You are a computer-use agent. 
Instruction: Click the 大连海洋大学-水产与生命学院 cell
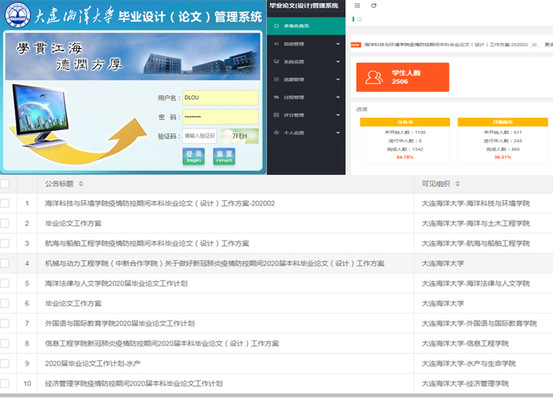click(469, 363)
